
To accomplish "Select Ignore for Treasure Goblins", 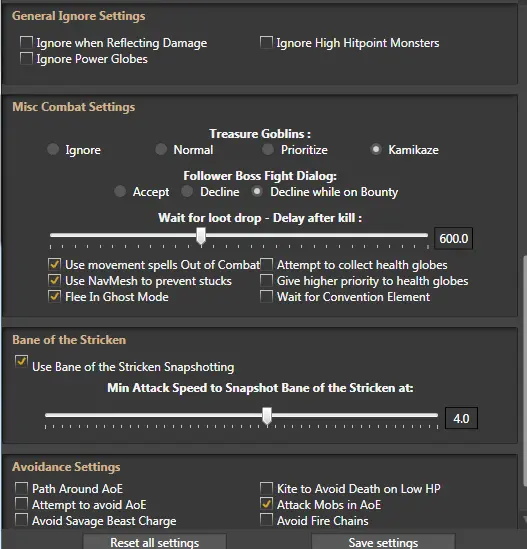I will pos(53,150).
